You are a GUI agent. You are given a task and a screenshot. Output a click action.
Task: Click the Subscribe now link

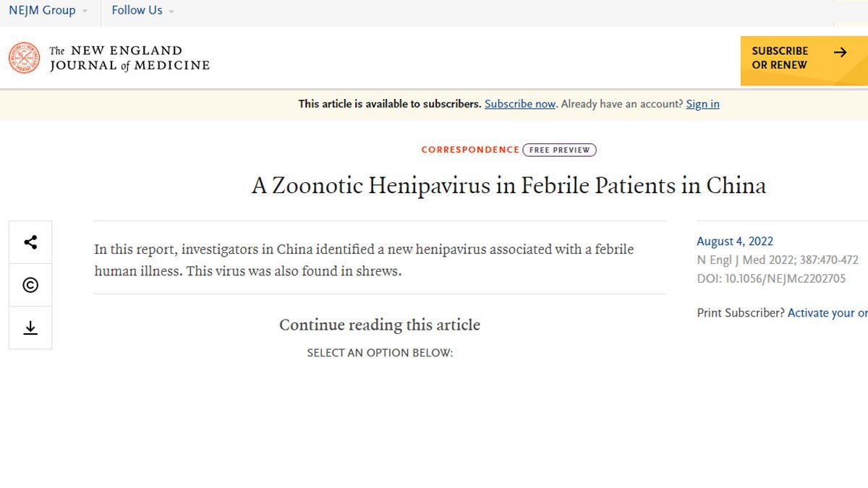pyautogui.click(x=520, y=104)
